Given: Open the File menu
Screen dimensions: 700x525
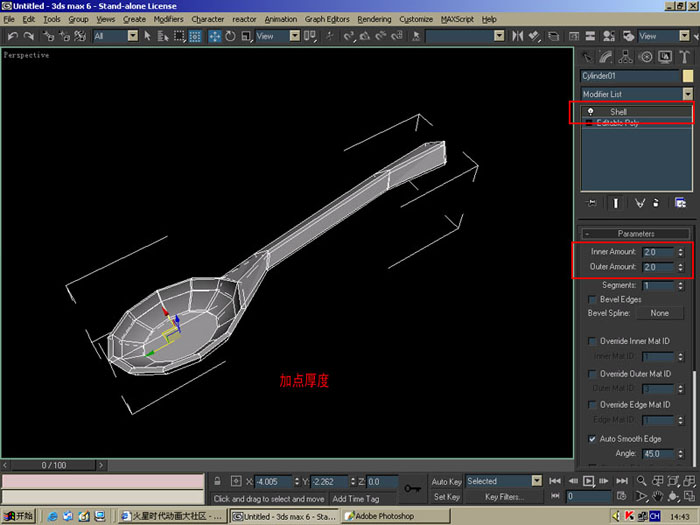Looking at the screenshot, I should (x=9, y=19).
